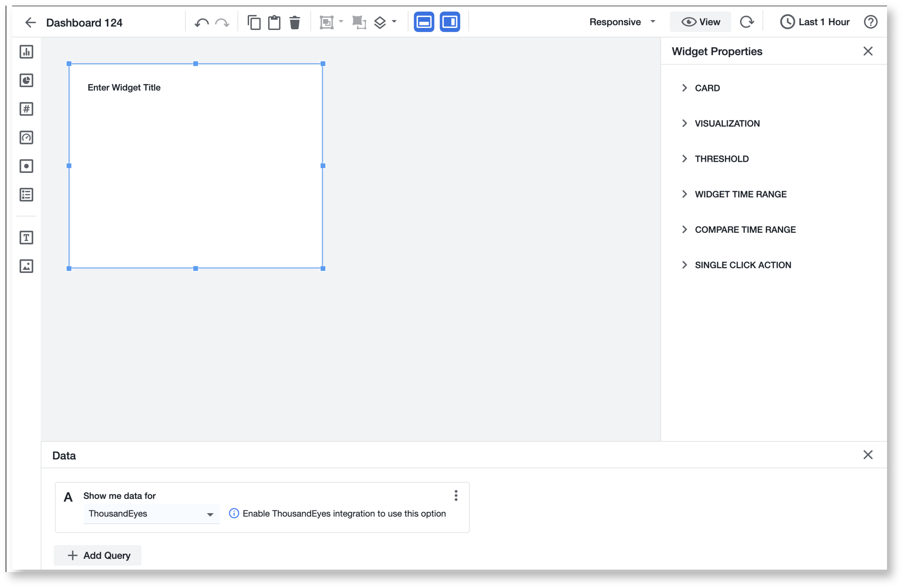
Task: Open the help icon
Action: tap(870, 22)
